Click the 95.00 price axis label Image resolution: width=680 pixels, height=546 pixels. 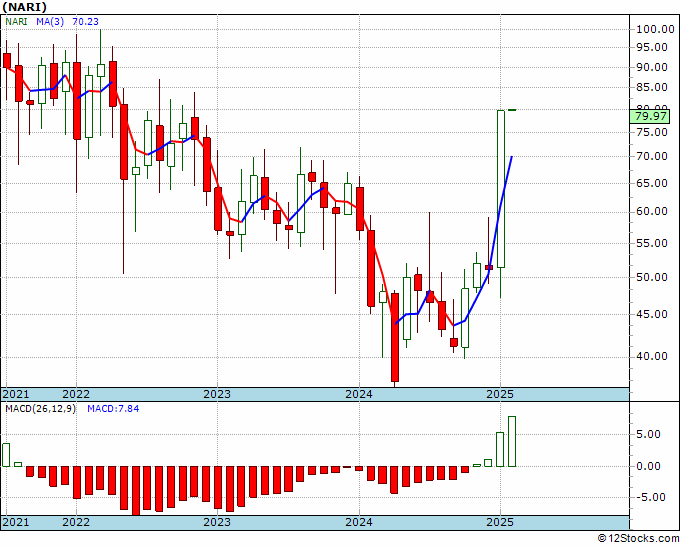coord(652,47)
